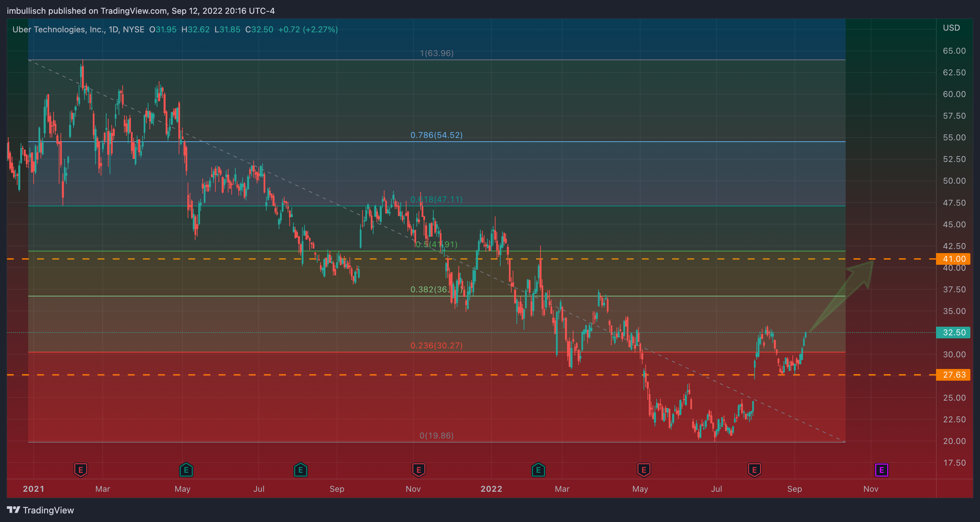Click the Fibonacci 0(19.86) level label
Screen dimensions: 980x522
[436, 436]
